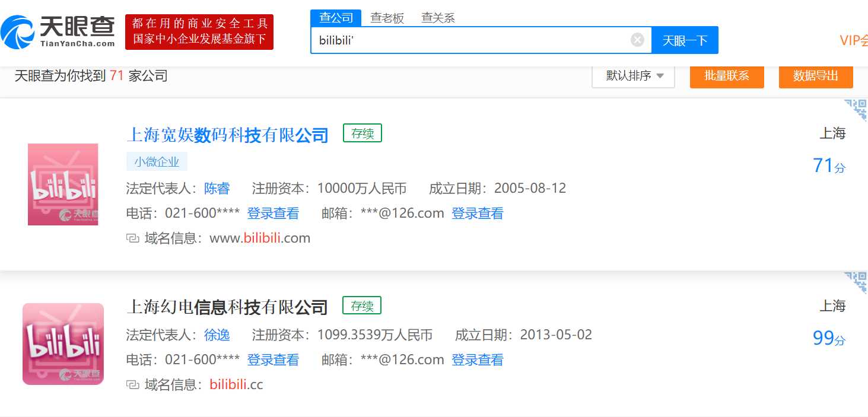Click the 天眼一下 search button
868x417 pixels.
coord(685,40)
